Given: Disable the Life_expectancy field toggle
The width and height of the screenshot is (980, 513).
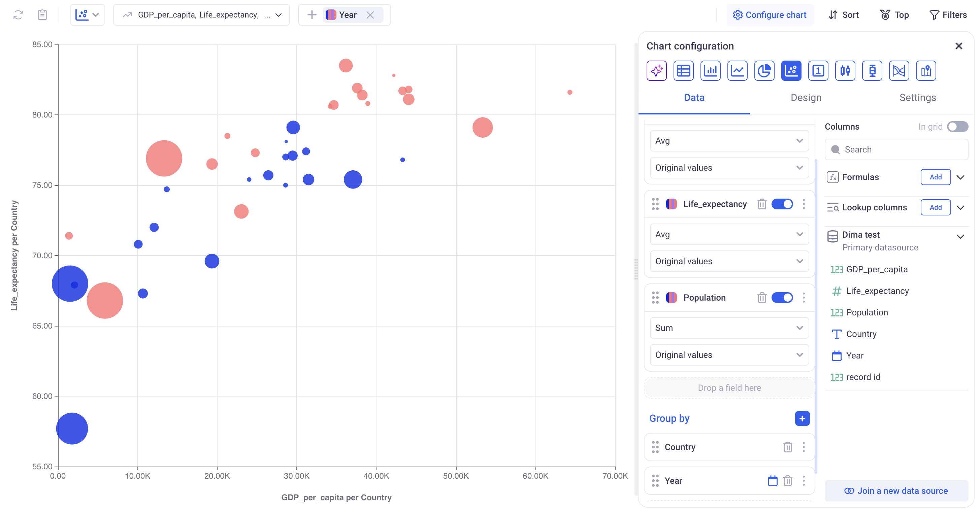Looking at the screenshot, I should [782, 204].
